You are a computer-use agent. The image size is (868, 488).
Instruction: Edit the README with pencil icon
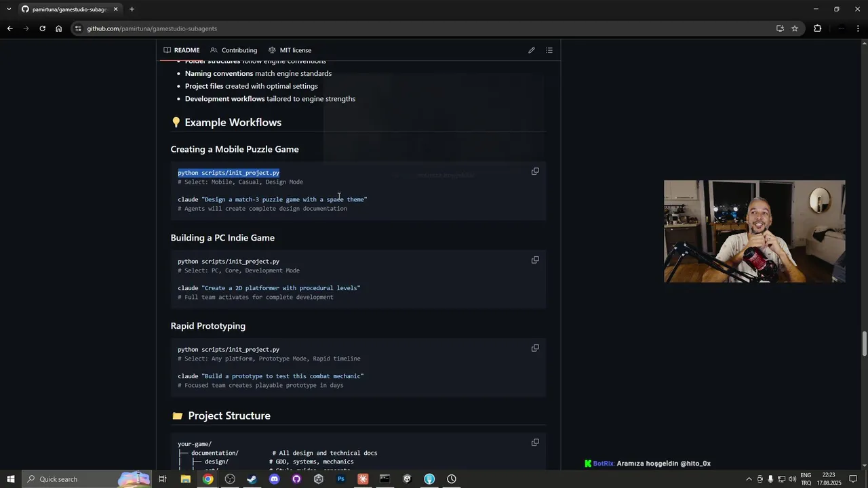532,50
